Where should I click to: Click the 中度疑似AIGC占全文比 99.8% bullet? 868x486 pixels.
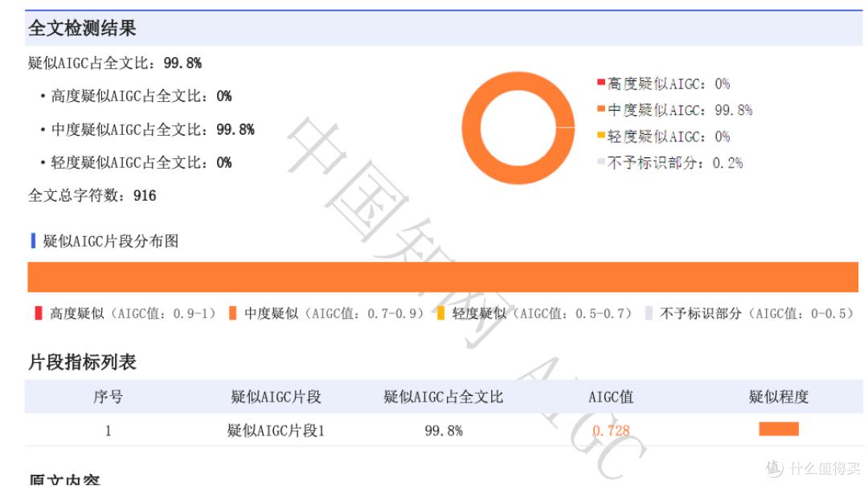[x=147, y=129]
